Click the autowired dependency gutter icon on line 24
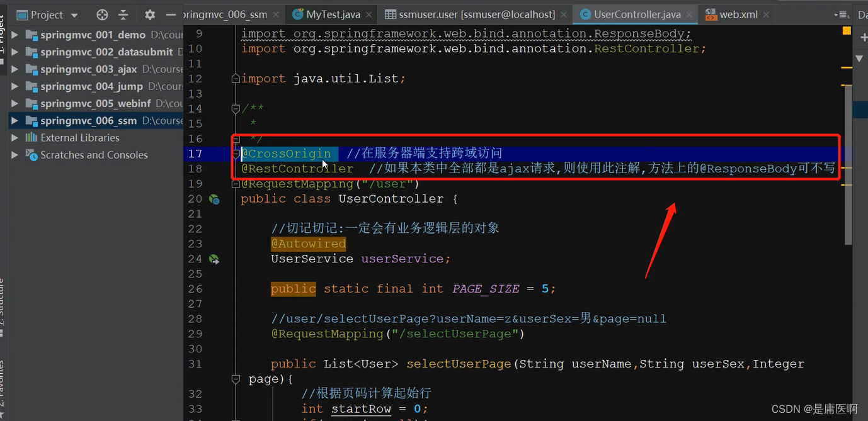The height and width of the screenshot is (421, 868). [214, 259]
